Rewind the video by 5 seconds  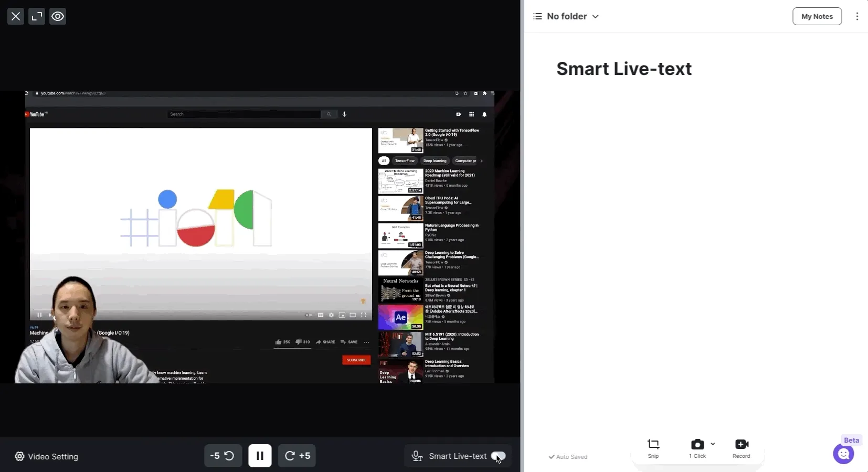[223, 456]
